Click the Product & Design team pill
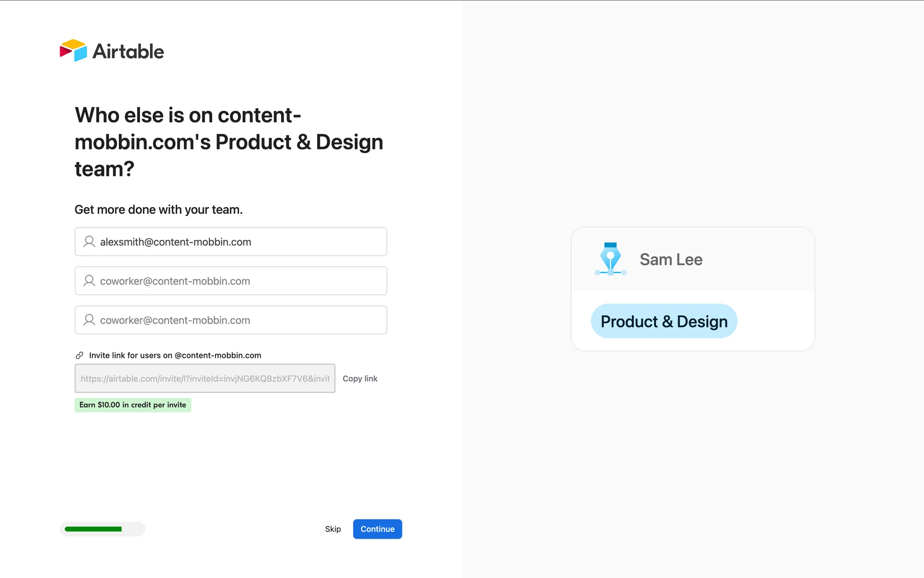 point(664,321)
